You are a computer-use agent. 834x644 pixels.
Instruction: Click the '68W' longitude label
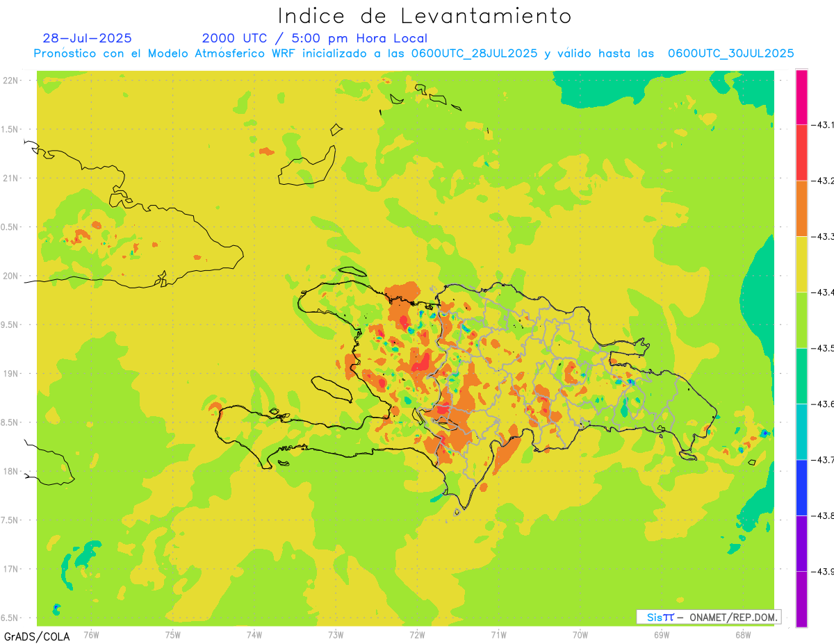point(743,635)
